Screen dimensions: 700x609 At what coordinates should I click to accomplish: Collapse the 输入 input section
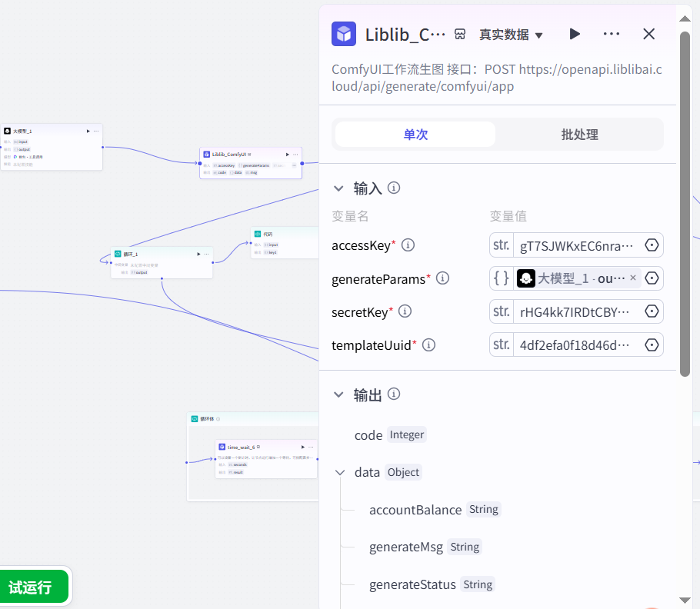338,188
